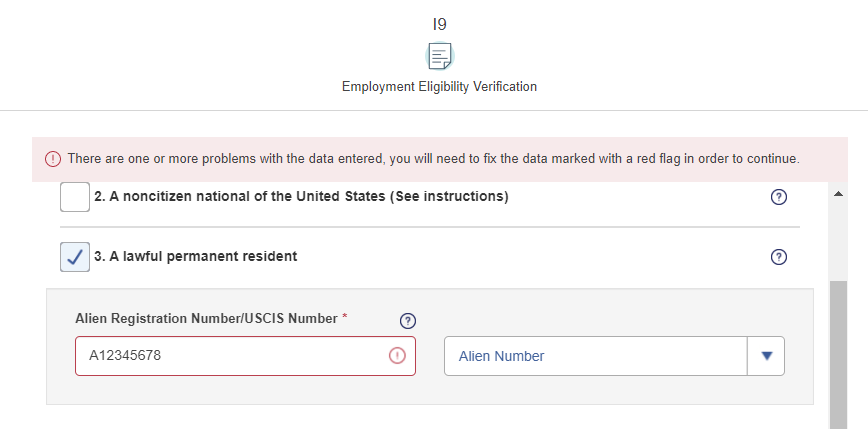Expand the number type list via arrow button
Screen dimensions: 868x429
[x=766, y=356]
